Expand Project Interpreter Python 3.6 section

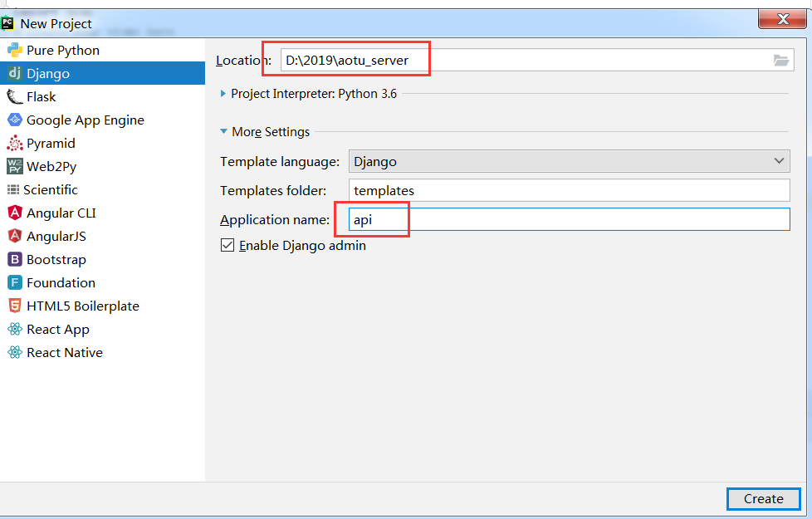click(x=223, y=94)
